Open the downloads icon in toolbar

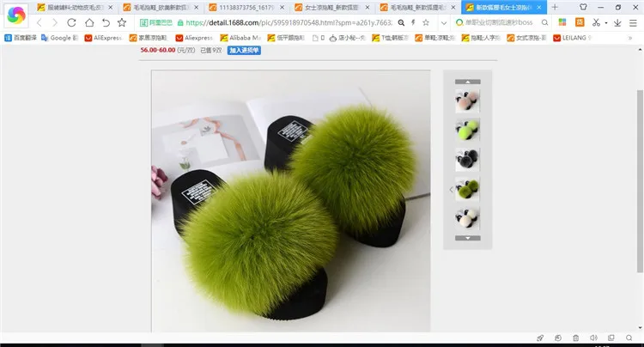tap(617, 23)
